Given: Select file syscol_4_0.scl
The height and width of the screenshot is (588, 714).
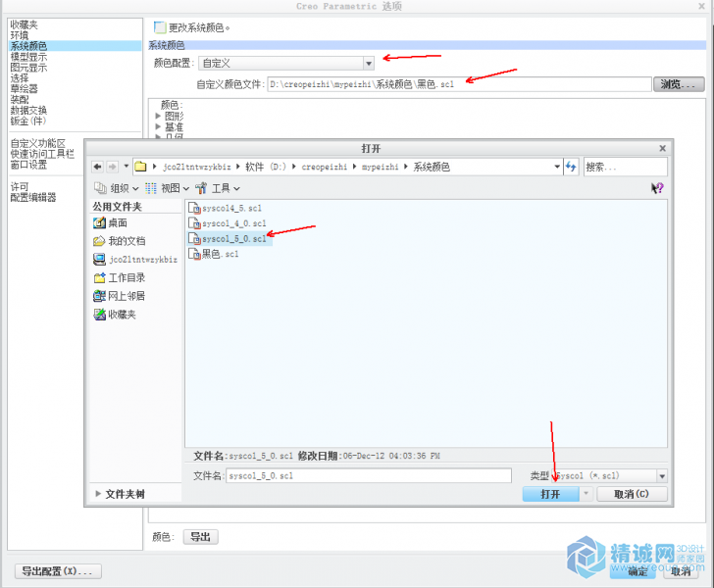Looking at the screenshot, I should (228, 223).
